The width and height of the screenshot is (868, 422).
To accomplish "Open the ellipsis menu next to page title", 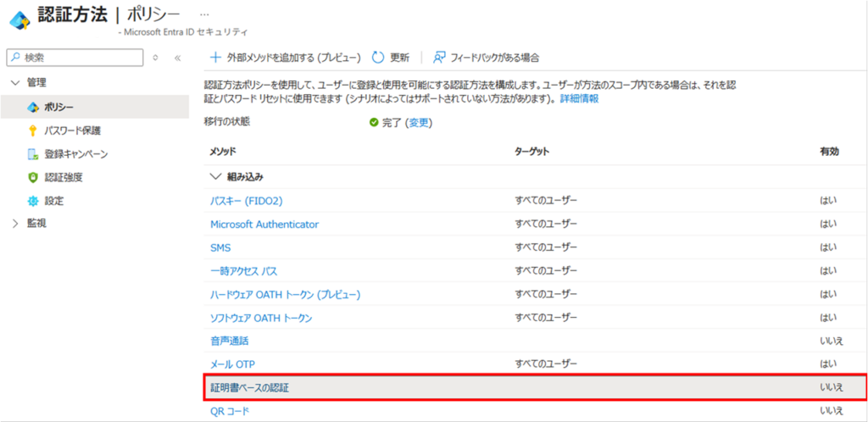I will pyautogui.click(x=203, y=15).
